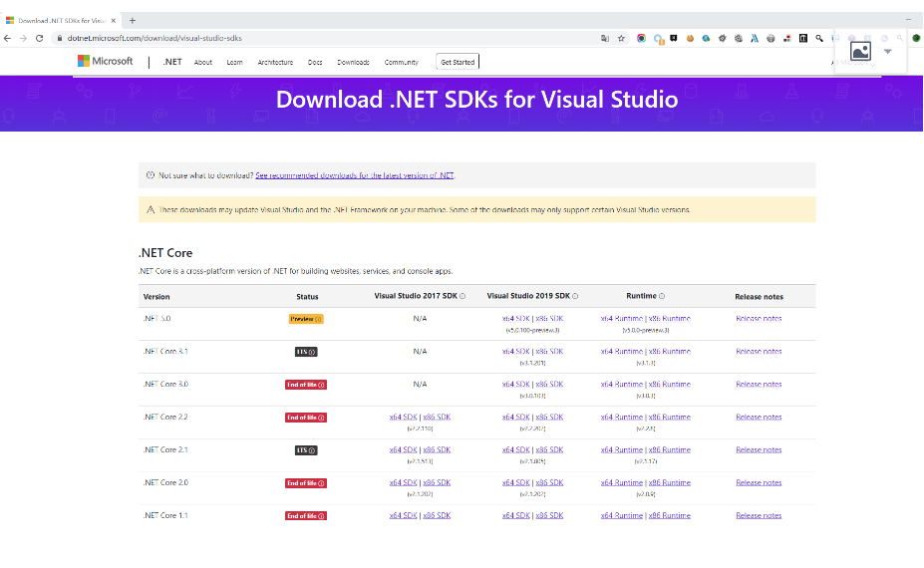924x568 pixels.
Task: Click the browser forward arrow
Action: (23, 38)
